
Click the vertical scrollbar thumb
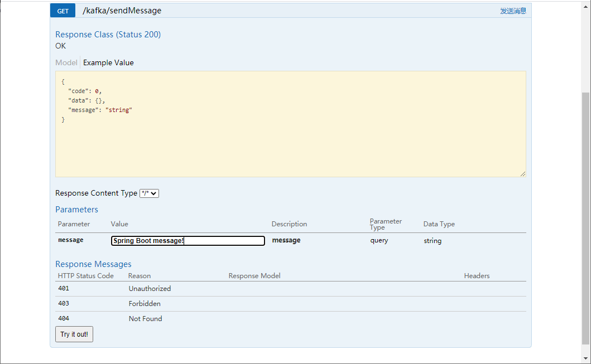point(585,219)
